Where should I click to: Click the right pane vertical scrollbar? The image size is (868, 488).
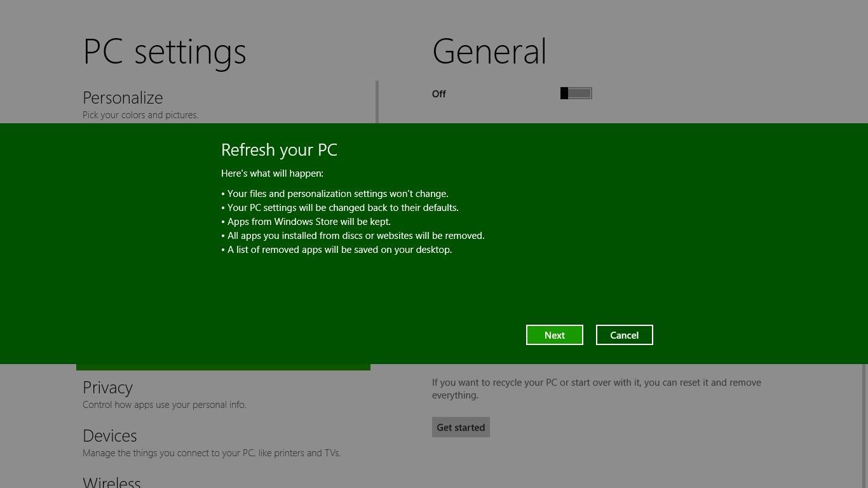coord(864,426)
